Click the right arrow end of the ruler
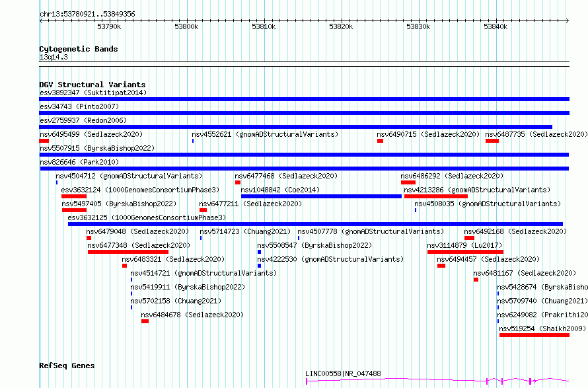The height and width of the screenshot is (388, 588). point(568,21)
